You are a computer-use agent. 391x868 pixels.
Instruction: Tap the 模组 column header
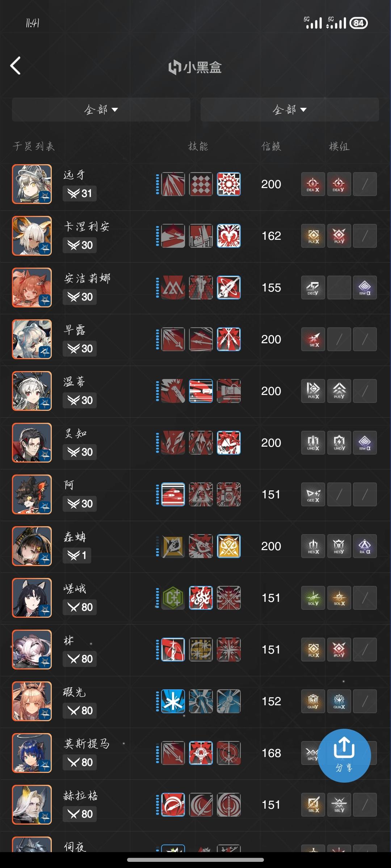tap(339, 146)
